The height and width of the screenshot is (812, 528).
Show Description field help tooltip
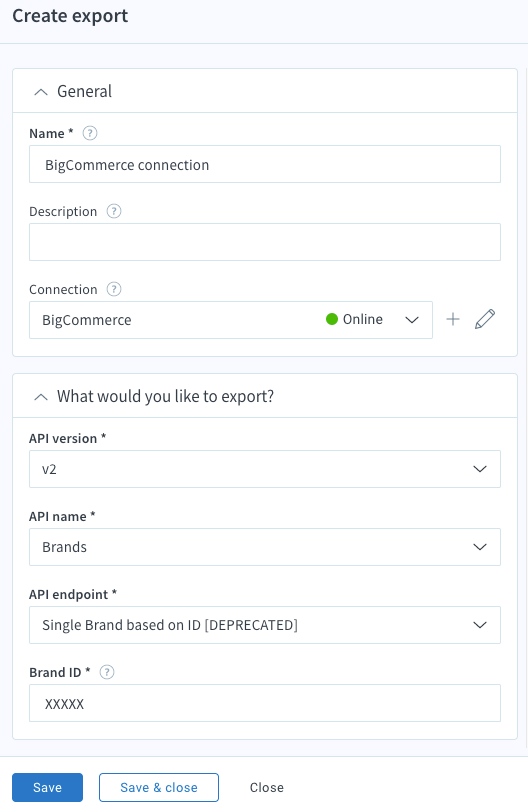114,211
